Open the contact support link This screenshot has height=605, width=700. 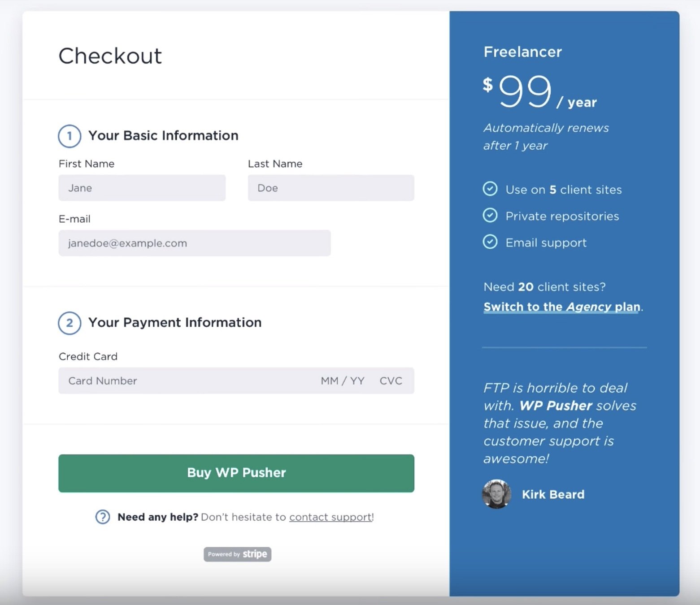(330, 517)
